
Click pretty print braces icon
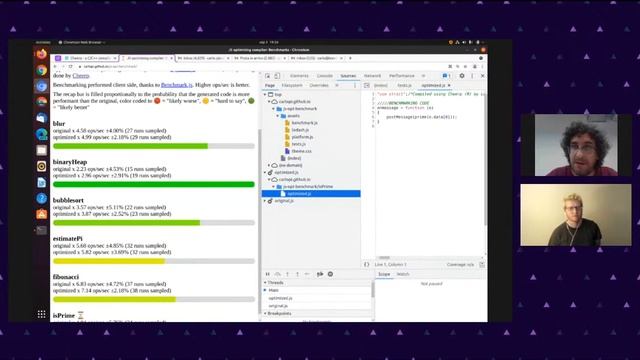(367, 264)
